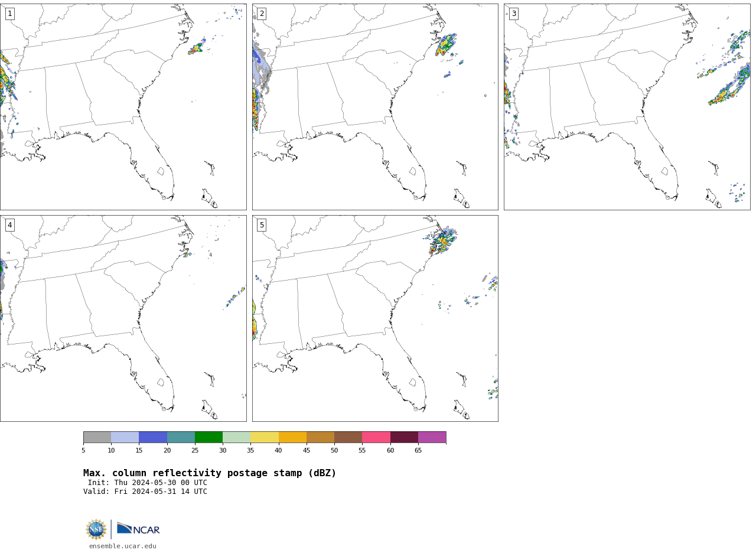Open ensemble member 4 map panel
Viewport: 756px width, 553px height.
(123, 318)
